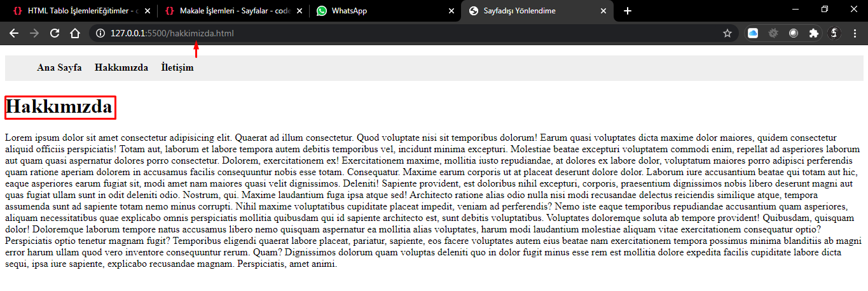The image size is (868, 291).
Task: View site information icon in address bar
Action: pos(100,33)
